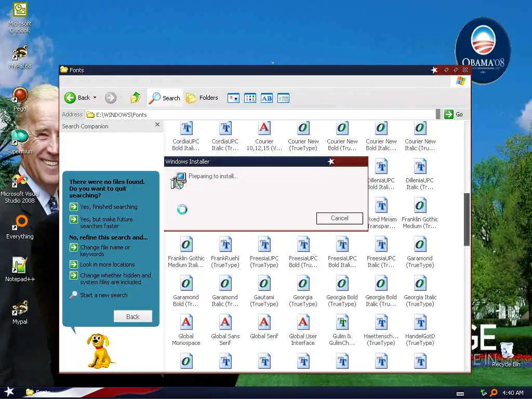Click the address bar field
Screen dimensions: 532x399
pos(260,115)
